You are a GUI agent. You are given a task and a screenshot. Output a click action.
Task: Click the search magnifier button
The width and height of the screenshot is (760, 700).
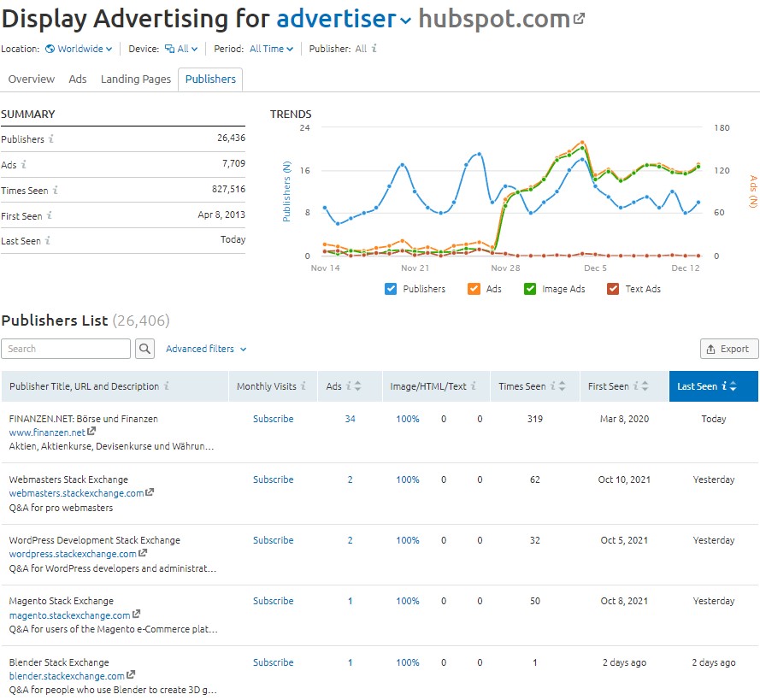tap(144, 349)
